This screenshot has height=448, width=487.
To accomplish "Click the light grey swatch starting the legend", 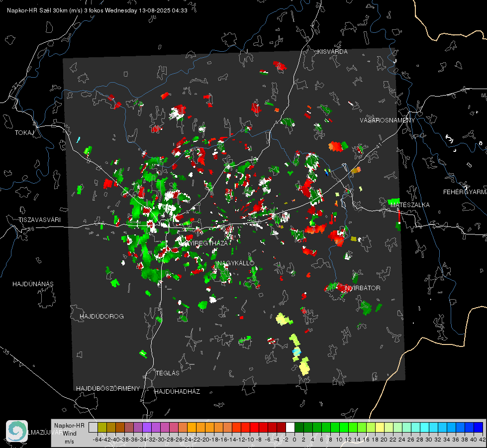I will tap(93, 427).
